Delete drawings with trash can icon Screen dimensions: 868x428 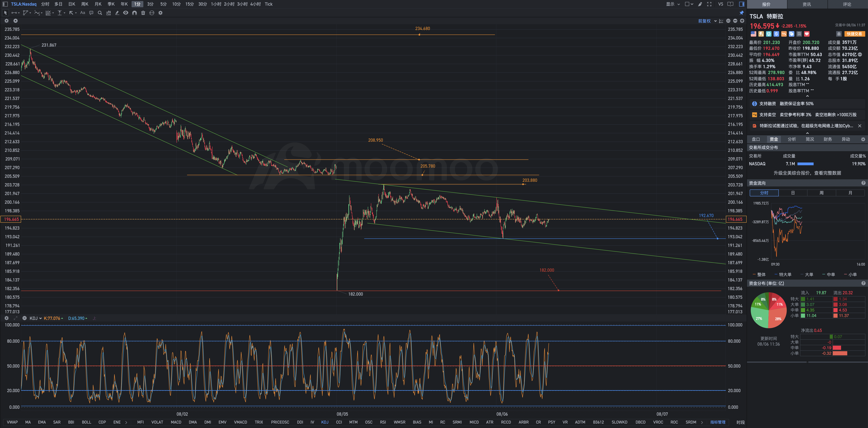(143, 13)
